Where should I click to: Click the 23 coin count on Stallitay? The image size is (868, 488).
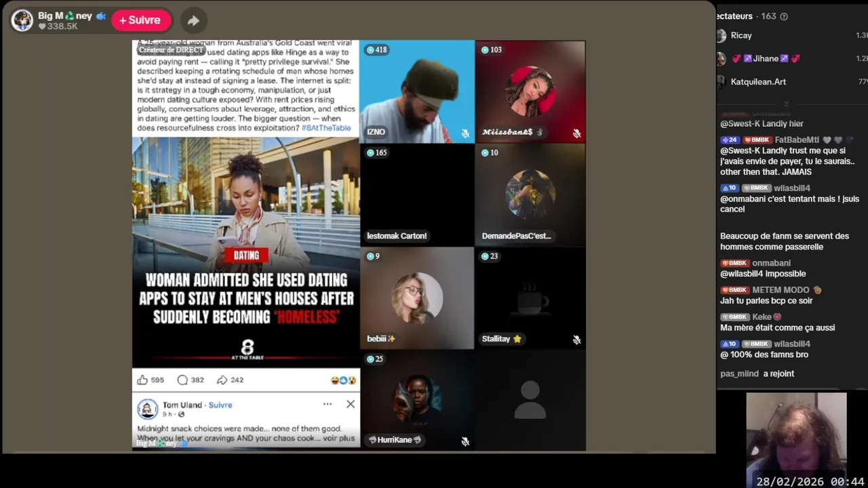point(489,256)
